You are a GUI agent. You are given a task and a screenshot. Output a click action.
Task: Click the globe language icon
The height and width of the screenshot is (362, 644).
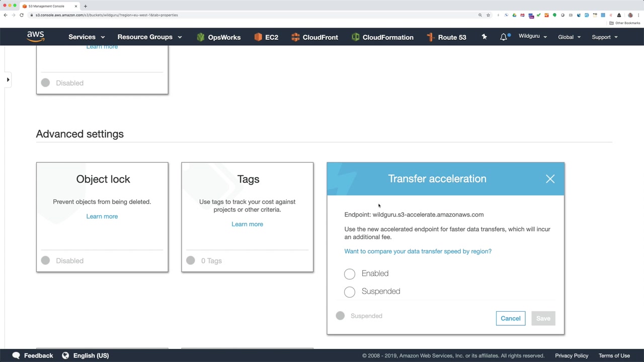point(65,355)
